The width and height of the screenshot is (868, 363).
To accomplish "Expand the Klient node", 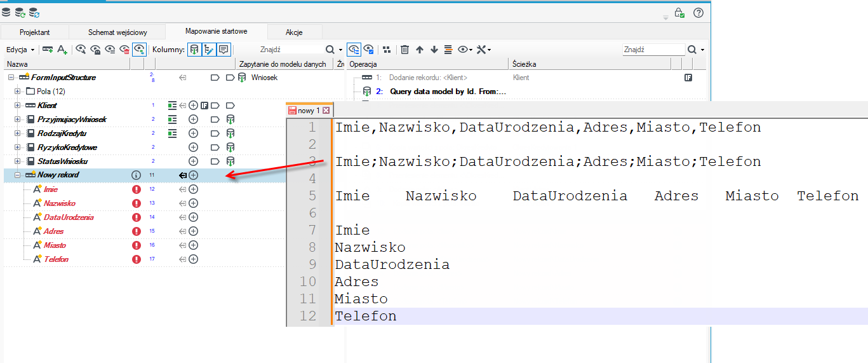I will [x=18, y=106].
